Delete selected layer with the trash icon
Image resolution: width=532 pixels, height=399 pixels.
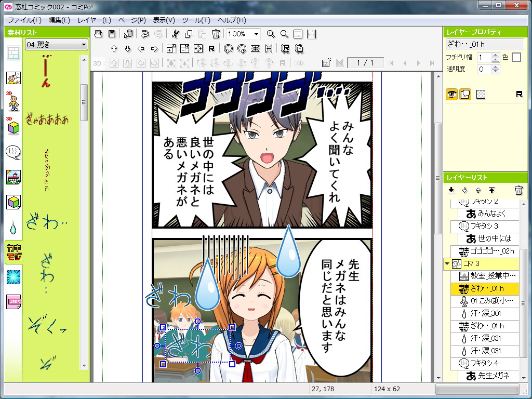518,190
